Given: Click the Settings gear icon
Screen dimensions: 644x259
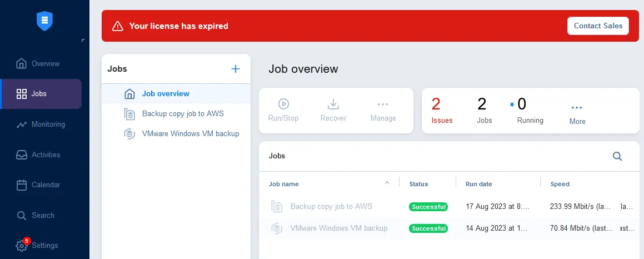Looking at the screenshot, I should pyautogui.click(x=21, y=246).
